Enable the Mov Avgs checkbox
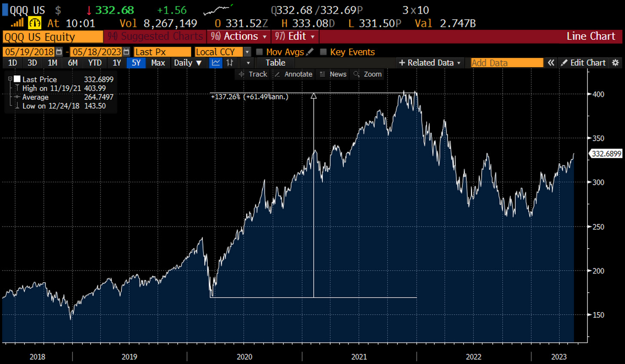 click(x=259, y=52)
